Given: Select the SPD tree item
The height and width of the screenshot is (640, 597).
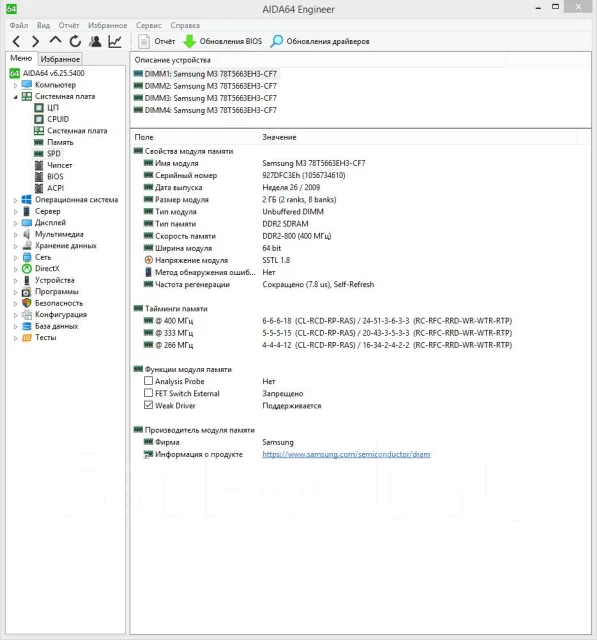Looking at the screenshot, I should click(53, 153).
